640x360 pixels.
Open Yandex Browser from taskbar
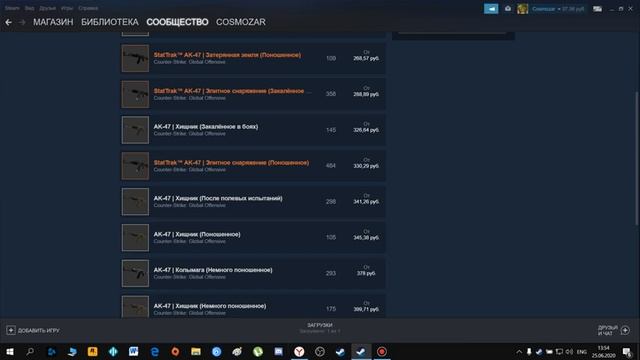click(299, 351)
